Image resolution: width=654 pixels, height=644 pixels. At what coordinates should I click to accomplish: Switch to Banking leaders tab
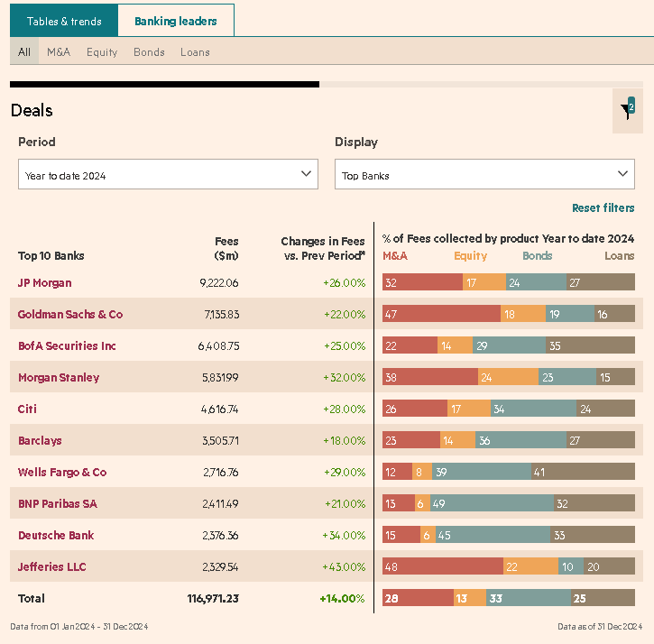click(176, 21)
